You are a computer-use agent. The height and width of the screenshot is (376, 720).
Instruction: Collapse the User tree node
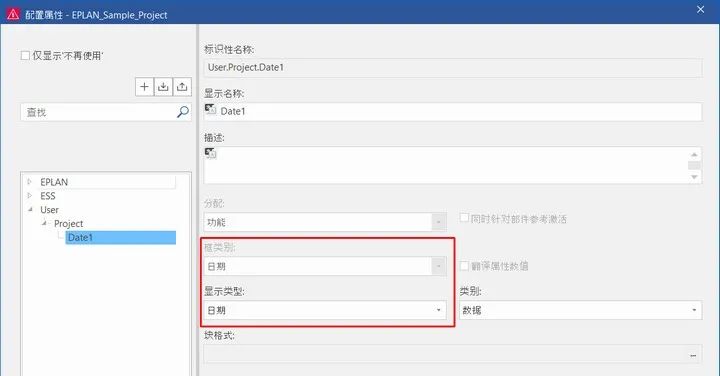[x=30, y=209]
